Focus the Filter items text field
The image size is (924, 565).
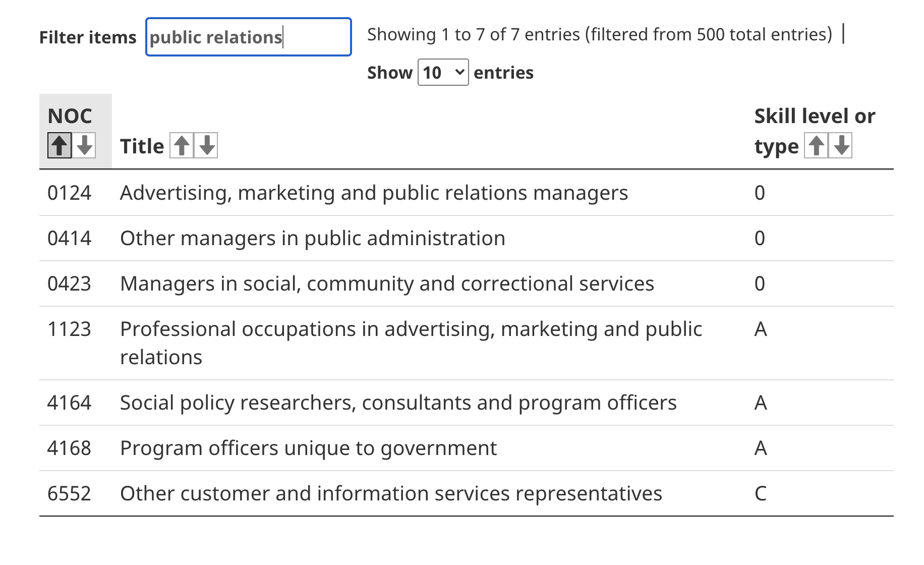(249, 37)
